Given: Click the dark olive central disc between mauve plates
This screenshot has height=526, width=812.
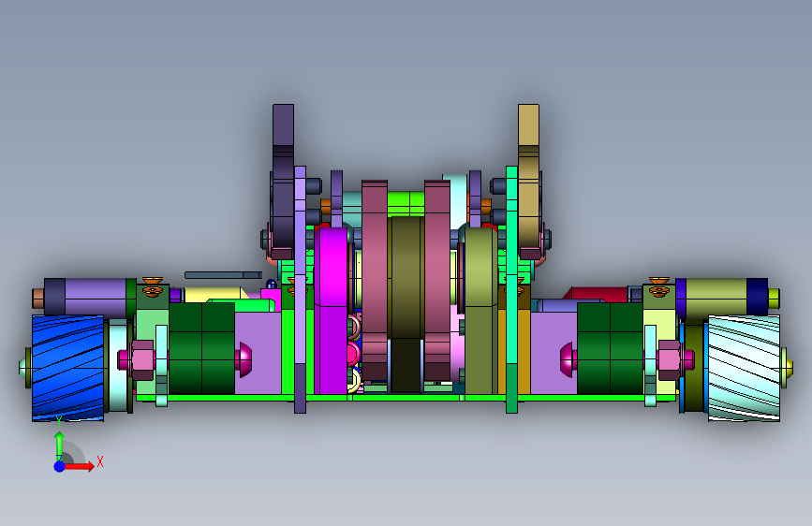Looking at the screenshot, I should (x=406, y=304).
